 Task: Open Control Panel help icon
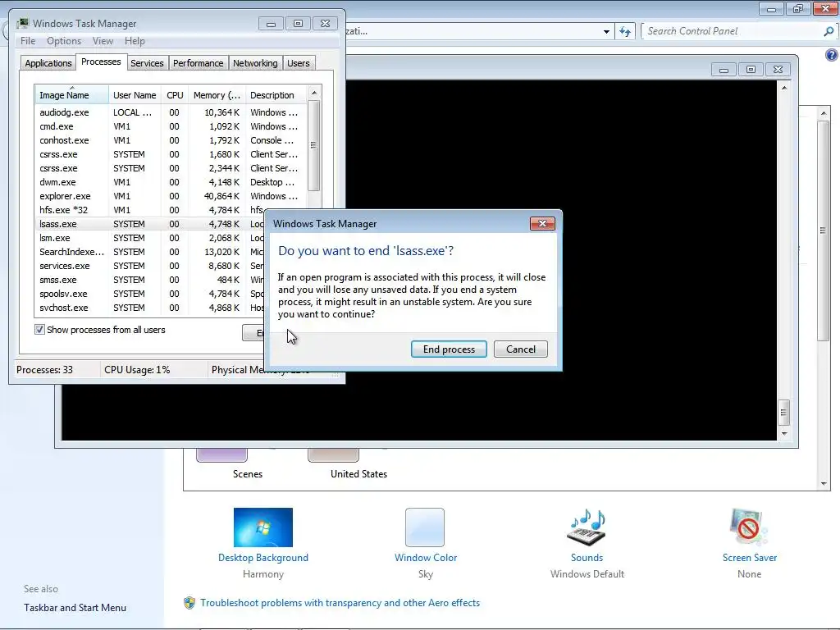832,55
